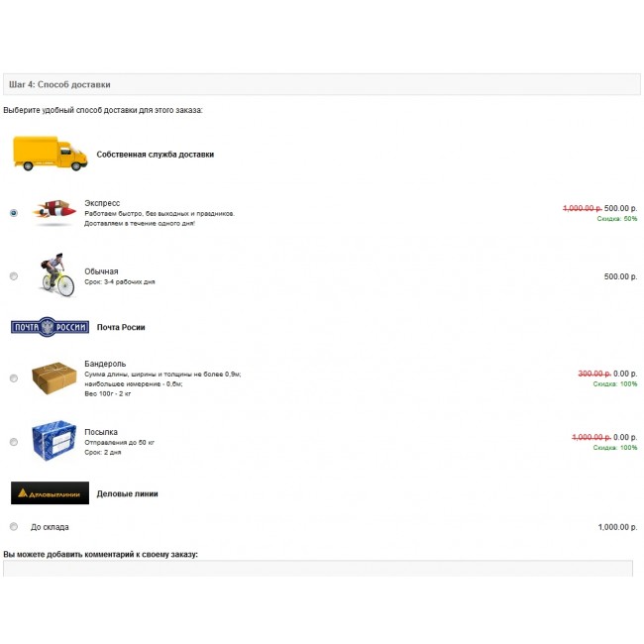
Task: Choose the Бандероль radio button
Action: pyautogui.click(x=13, y=378)
